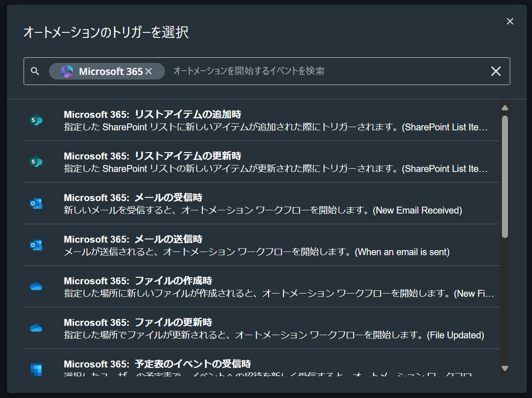Click Outlook icon for メールの送信時
532x398 pixels.
click(36, 245)
